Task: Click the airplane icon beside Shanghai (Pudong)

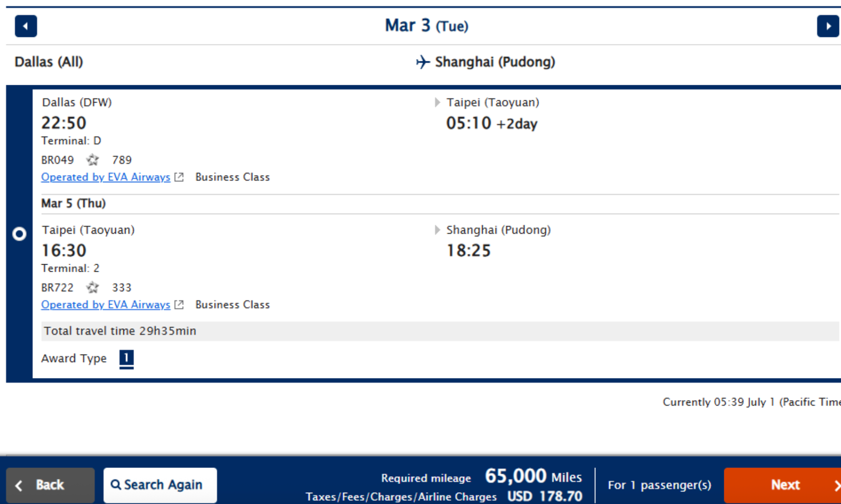Action: (423, 62)
